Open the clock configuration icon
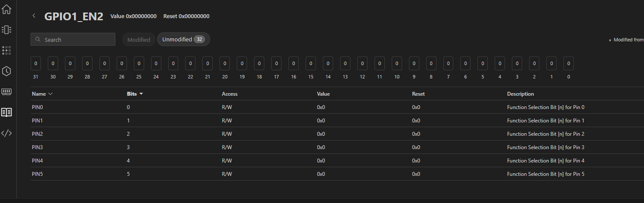The height and width of the screenshot is (203, 644). [6, 71]
